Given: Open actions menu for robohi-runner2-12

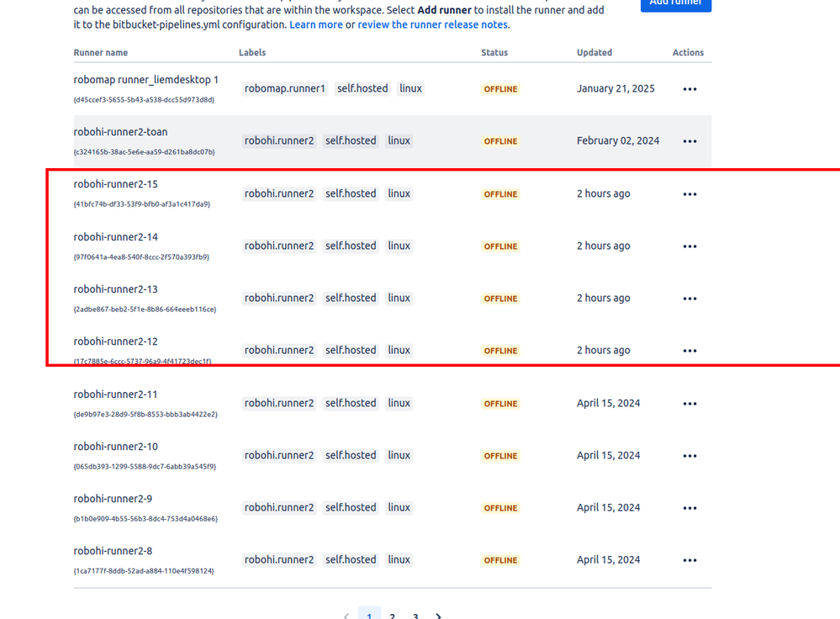Looking at the screenshot, I should pos(689,351).
